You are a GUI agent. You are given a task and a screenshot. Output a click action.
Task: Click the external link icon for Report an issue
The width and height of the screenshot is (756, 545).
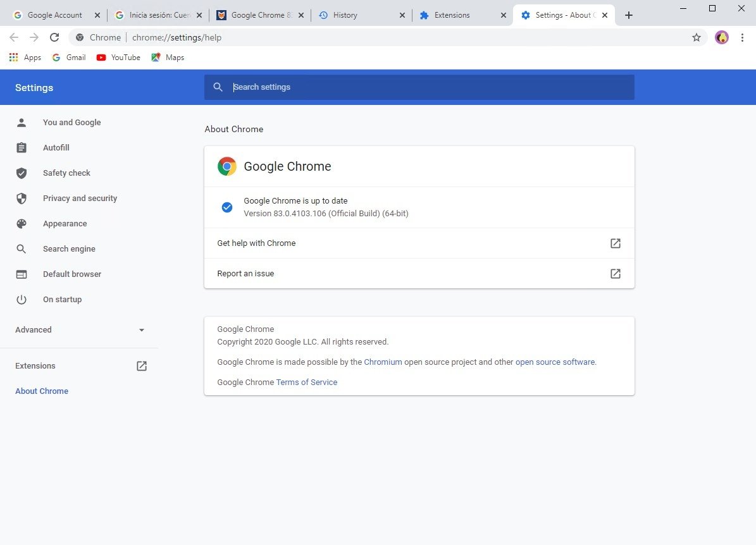615,274
